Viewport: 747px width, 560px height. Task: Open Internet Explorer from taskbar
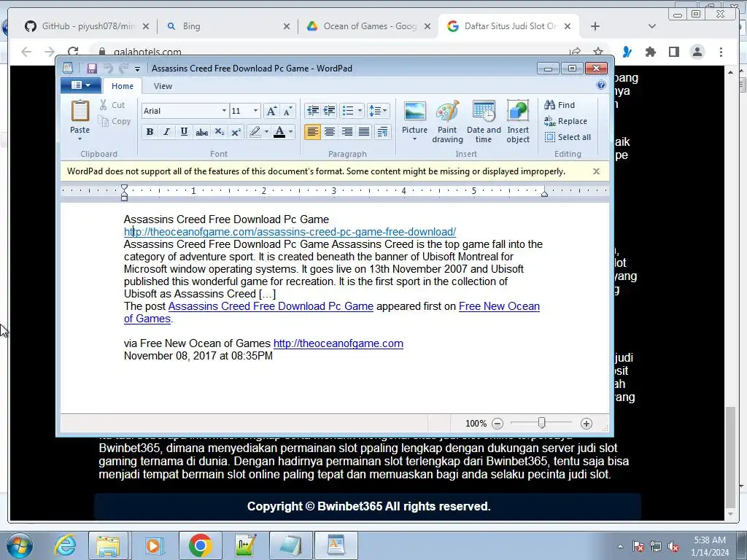coord(65,545)
